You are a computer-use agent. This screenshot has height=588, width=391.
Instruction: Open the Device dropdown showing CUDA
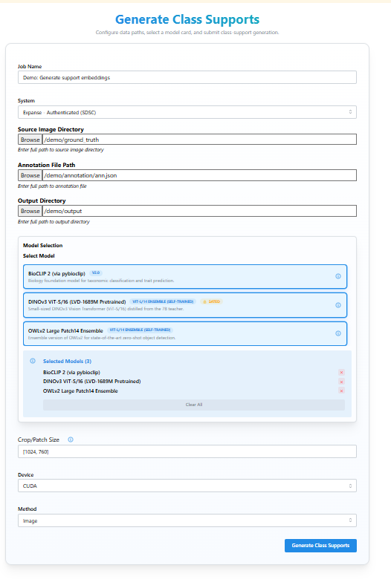tap(187, 486)
